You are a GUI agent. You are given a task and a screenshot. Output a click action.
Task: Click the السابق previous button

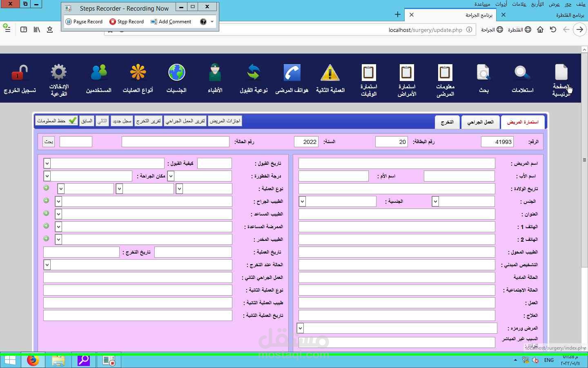click(87, 121)
